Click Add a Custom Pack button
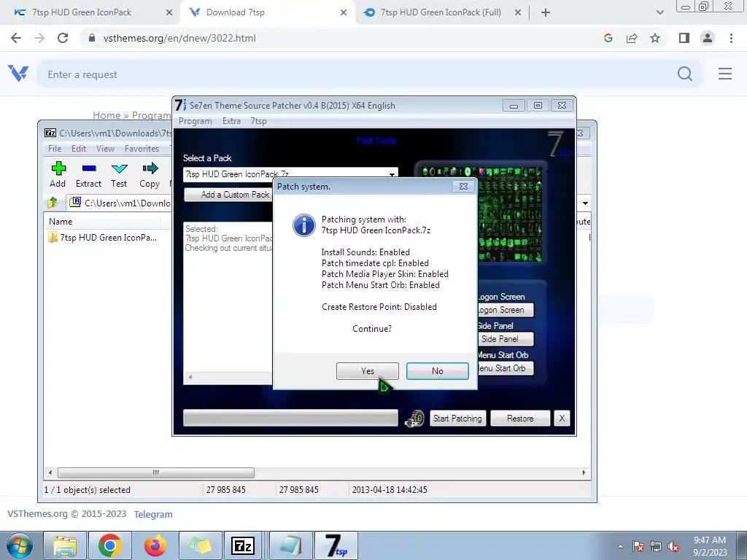The image size is (747, 560). tap(228, 194)
